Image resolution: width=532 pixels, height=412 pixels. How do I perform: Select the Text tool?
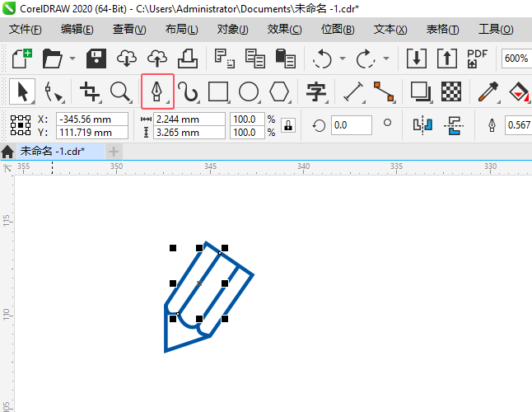[316, 91]
